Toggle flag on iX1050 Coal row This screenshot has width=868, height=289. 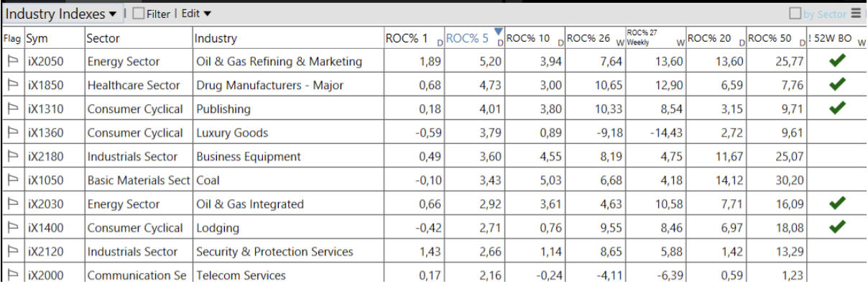coord(12,180)
